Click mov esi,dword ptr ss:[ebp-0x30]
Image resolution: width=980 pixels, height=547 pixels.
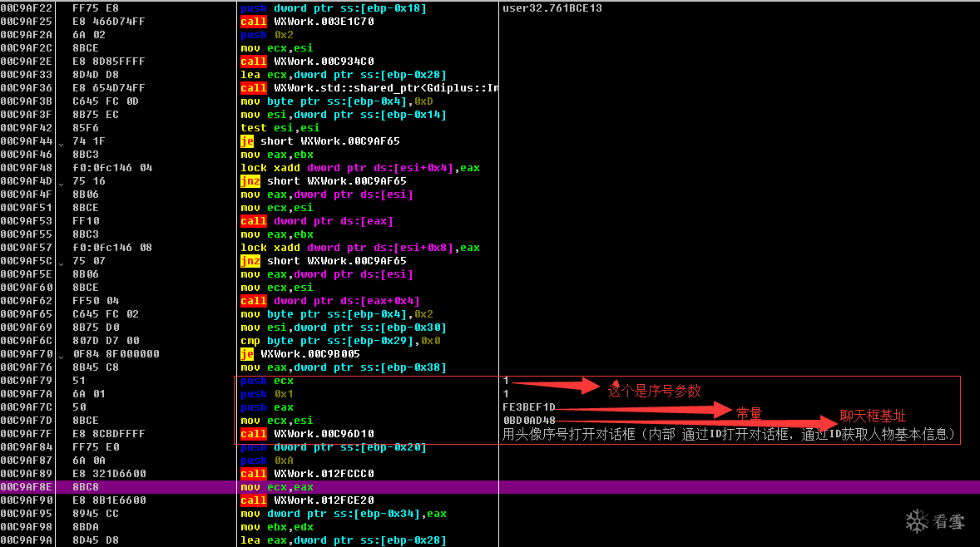click(x=344, y=328)
